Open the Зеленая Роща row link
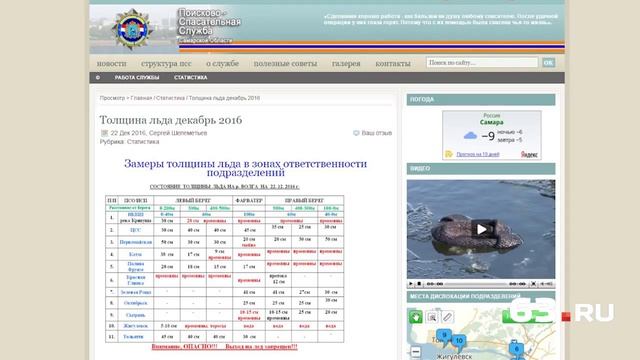640x360 pixels. pyautogui.click(x=136, y=292)
